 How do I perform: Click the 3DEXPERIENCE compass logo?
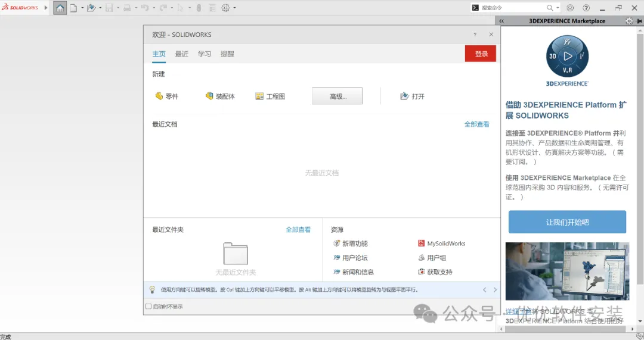(567, 57)
